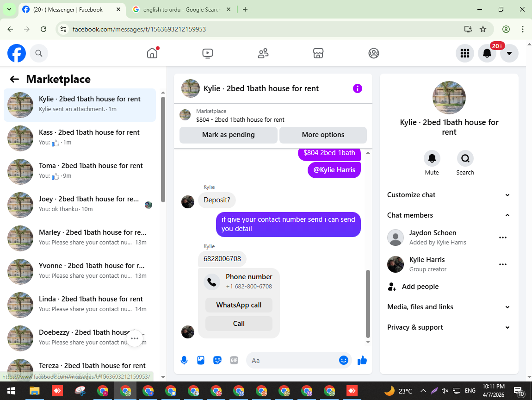This screenshot has width=532, height=400.
Task: Open Marley conversation in list
Action: pos(80,238)
